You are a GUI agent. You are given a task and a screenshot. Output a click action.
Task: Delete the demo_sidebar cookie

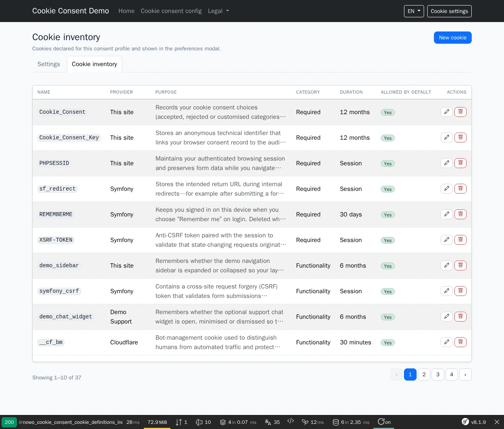[460, 265]
